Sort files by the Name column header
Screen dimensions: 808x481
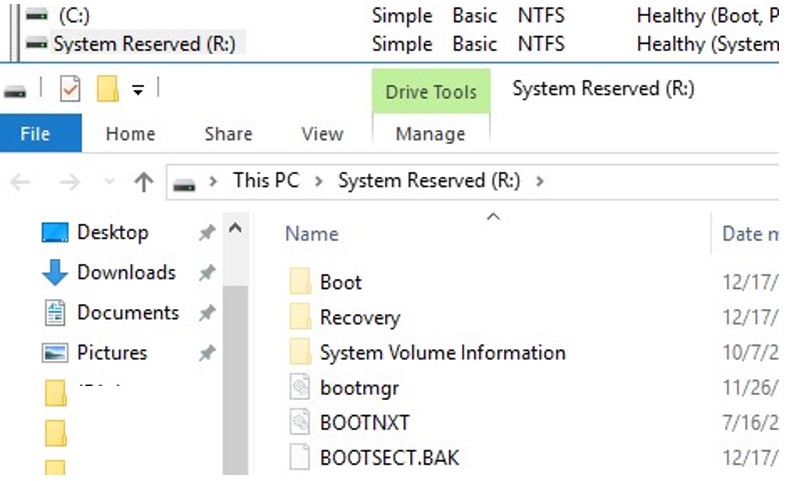[x=311, y=234]
